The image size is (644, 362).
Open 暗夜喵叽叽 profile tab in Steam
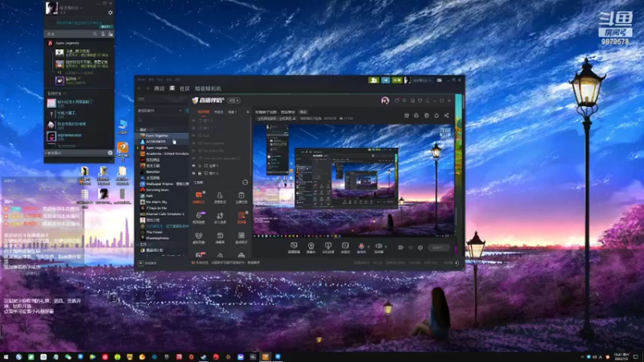(208, 88)
